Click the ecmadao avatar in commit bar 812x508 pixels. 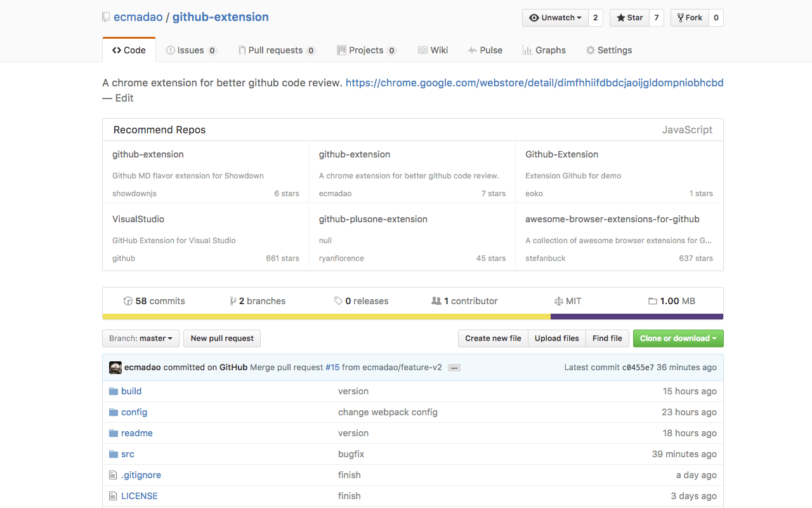(x=115, y=368)
